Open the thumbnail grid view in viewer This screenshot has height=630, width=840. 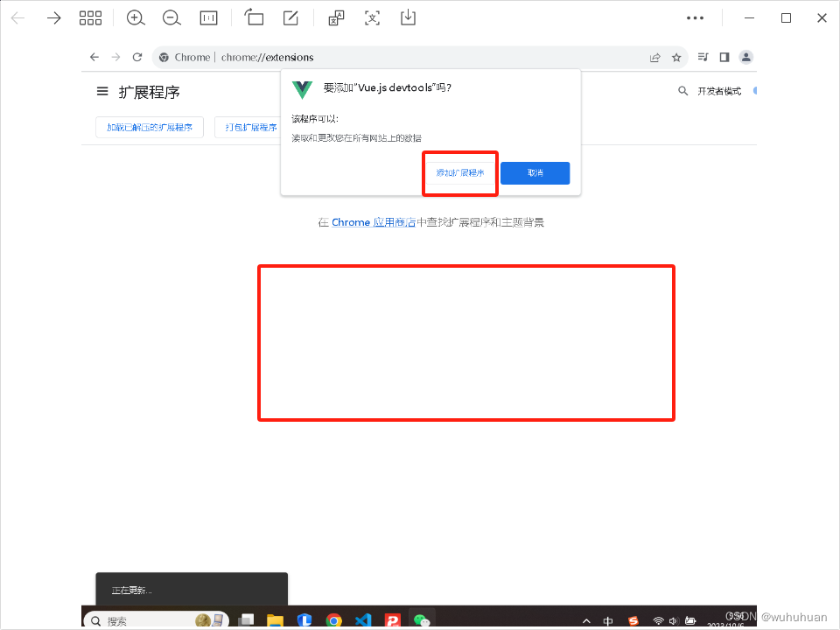(x=90, y=18)
